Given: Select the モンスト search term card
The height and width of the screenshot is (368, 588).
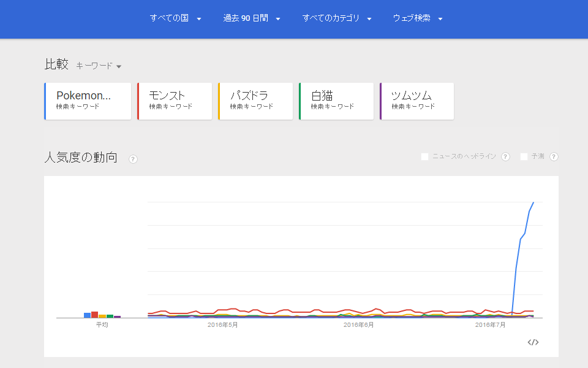Looking at the screenshot, I should coord(175,101).
